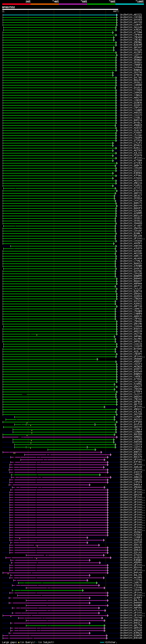
Task: Click entry UniRef100_O94226
Action: pyautogui.click(x=131, y=50)
